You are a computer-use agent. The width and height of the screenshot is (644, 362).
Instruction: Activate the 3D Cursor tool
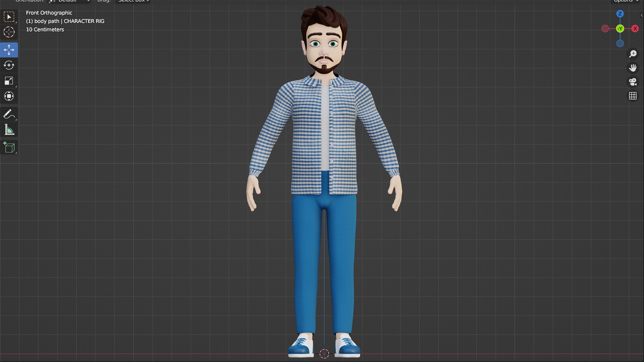[9, 32]
